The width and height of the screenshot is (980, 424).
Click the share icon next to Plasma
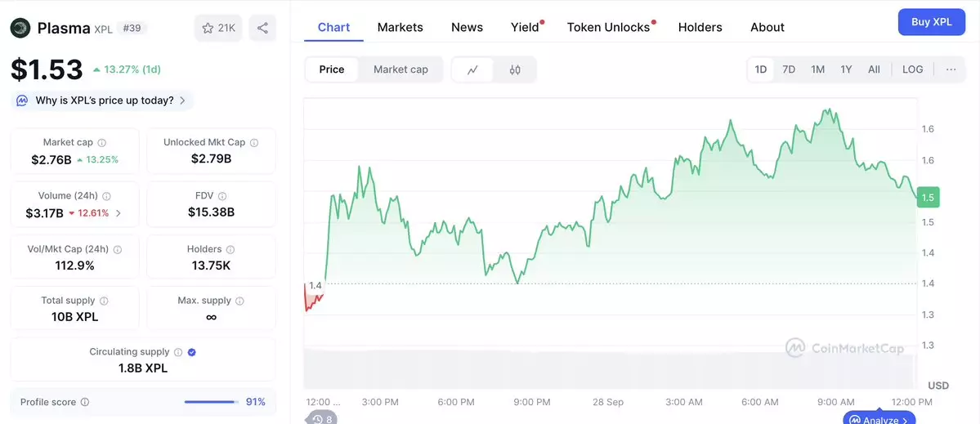click(x=262, y=28)
